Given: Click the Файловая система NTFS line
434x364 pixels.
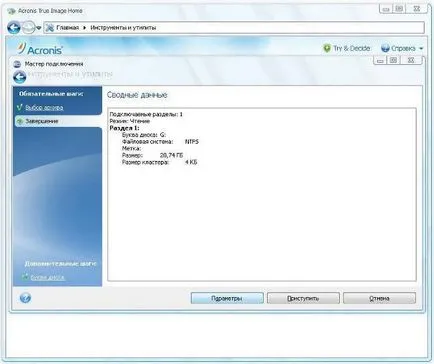Looking at the screenshot, I should pyautogui.click(x=160, y=142).
